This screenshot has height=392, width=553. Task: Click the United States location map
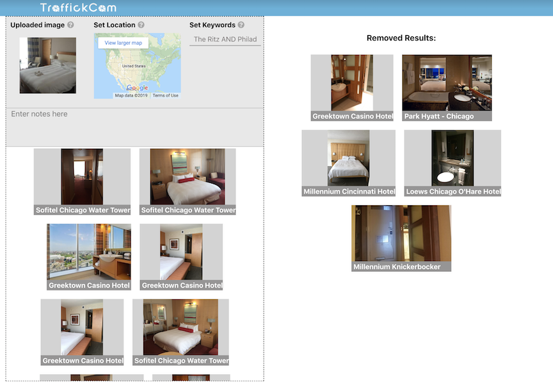(137, 66)
